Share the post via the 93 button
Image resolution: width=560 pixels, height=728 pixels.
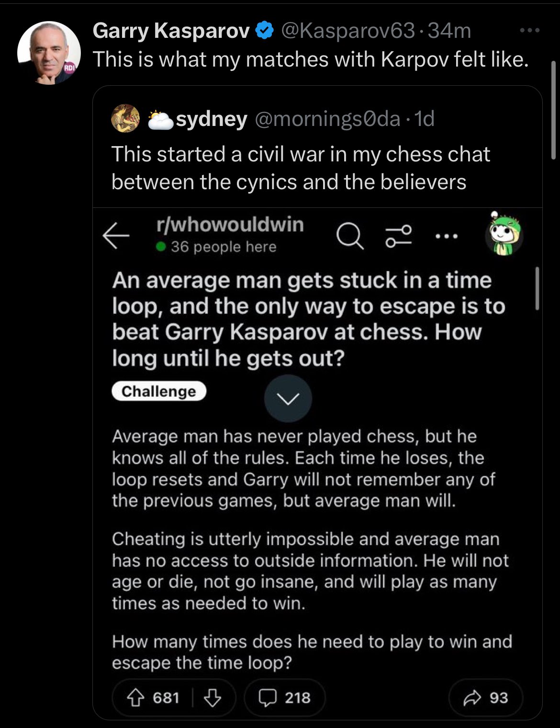click(x=485, y=698)
